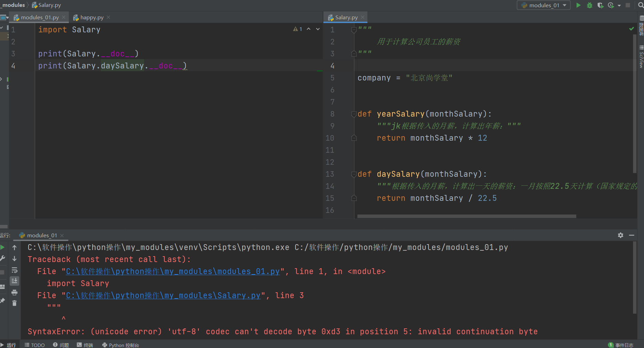Open the Salary.py traceback file link
Image resolution: width=644 pixels, height=348 pixels.
[x=163, y=295]
